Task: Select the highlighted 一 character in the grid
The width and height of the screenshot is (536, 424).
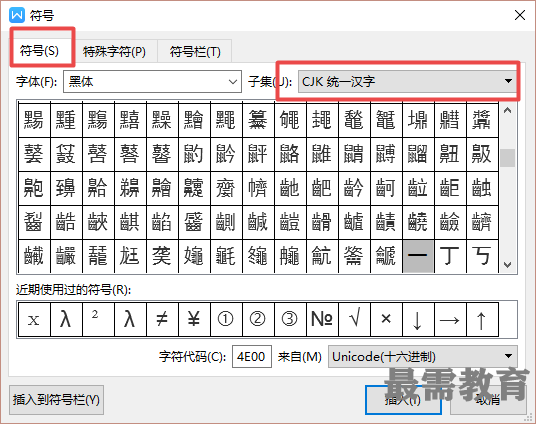Action: (418, 256)
